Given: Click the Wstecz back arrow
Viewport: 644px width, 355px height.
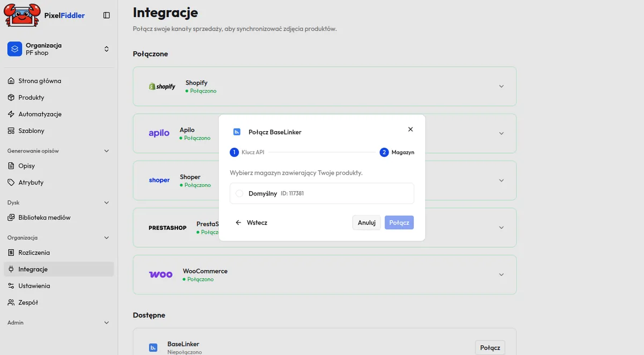Looking at the screenshot, I should [239, 222].
